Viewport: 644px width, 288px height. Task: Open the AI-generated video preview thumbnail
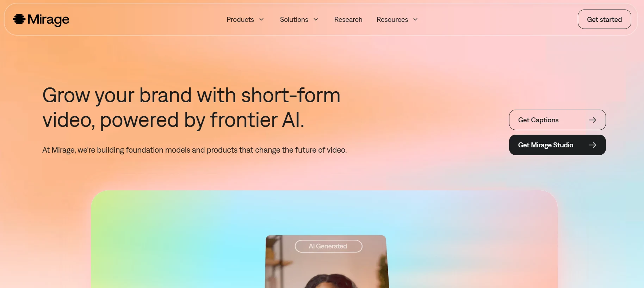(x=327, y=262)
